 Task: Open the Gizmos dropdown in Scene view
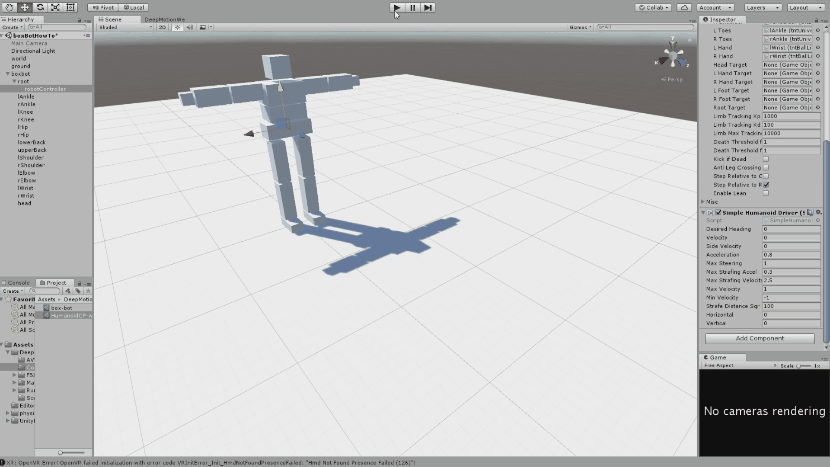pos(580,27)
